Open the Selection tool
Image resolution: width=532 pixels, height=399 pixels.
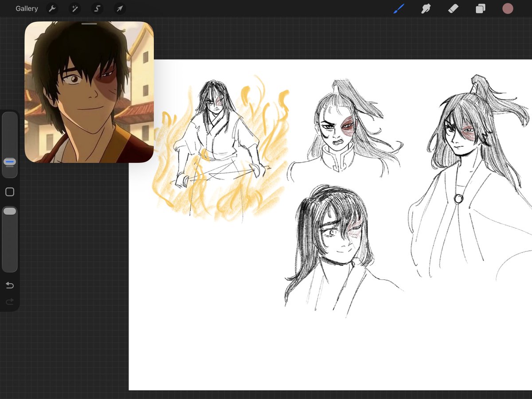coord(97,8)
